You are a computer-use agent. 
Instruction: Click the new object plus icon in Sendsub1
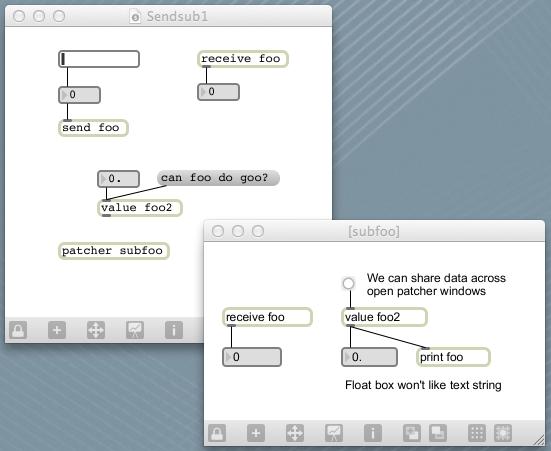57,330
